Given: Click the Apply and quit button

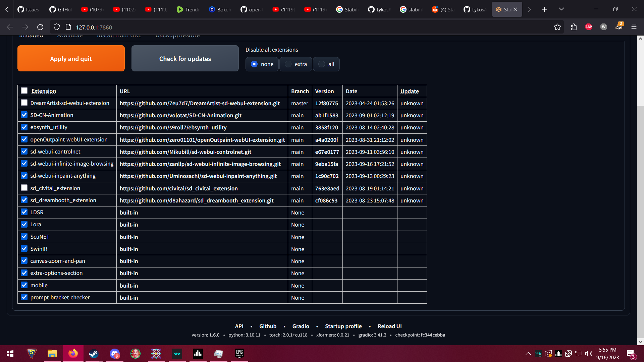Looking at the screenshot, I should coord(71,58).
